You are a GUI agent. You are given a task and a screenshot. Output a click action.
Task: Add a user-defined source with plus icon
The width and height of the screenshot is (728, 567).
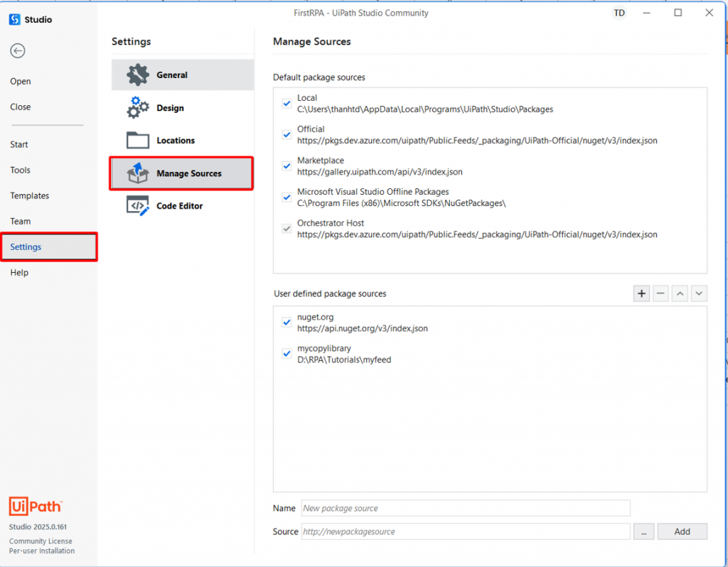[x=641, y=293]
